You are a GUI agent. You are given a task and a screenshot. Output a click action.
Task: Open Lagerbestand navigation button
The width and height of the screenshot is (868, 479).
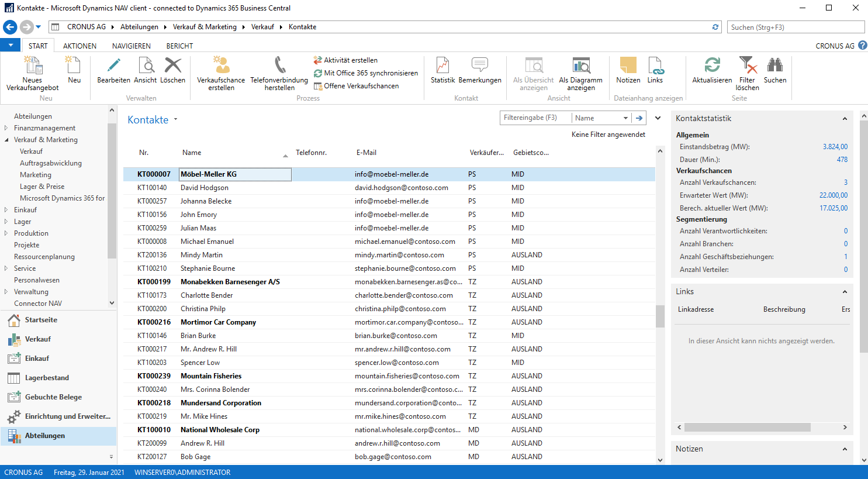[x=58, y=378]
